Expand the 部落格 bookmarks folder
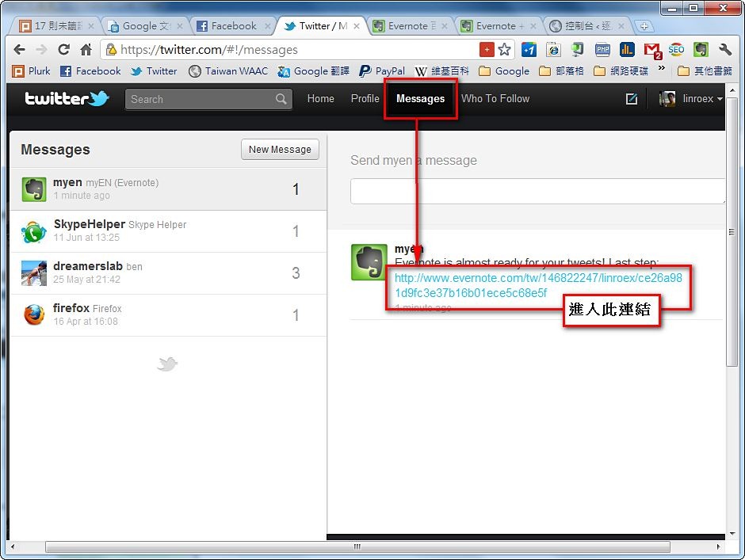 click(562, 71)
